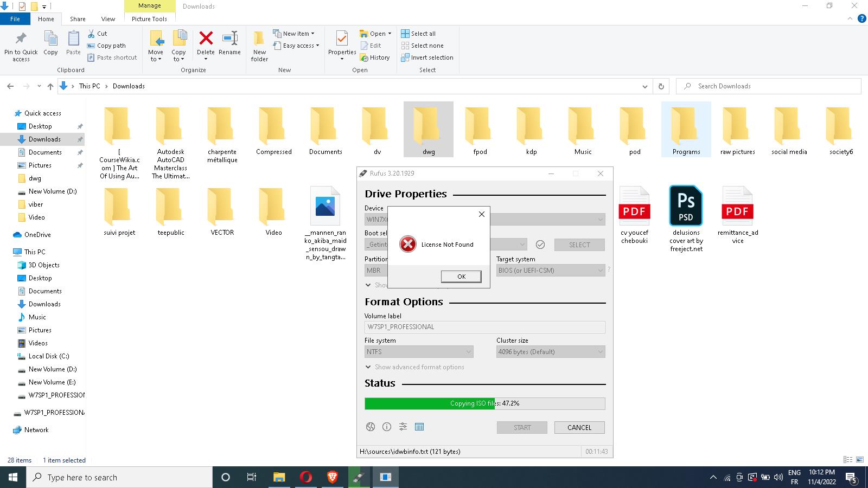Click Invert selection option
This screenshot has width=868, height=488.
(x=427, y=57)
